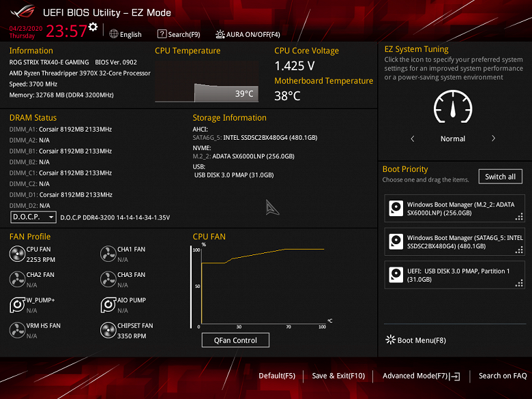532x399 pixels.
Task: Select the CHA3 FAN icon
Action: 108,279
